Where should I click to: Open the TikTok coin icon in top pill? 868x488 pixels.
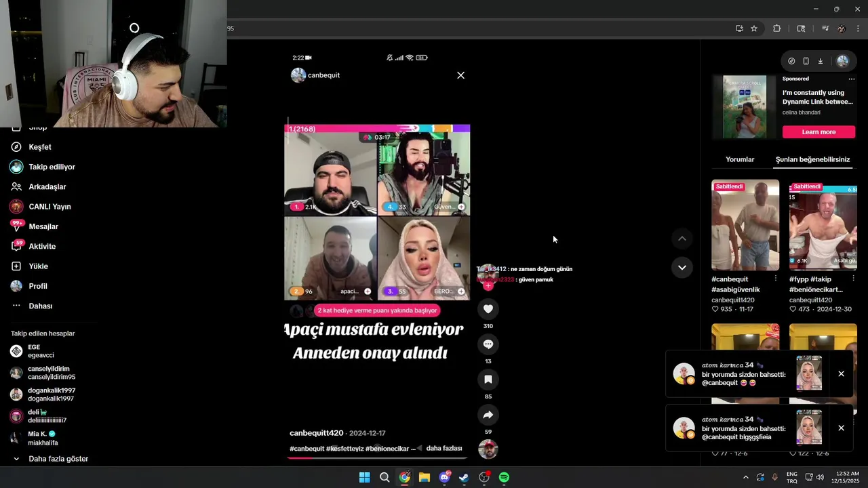click(x=791, y=61)
